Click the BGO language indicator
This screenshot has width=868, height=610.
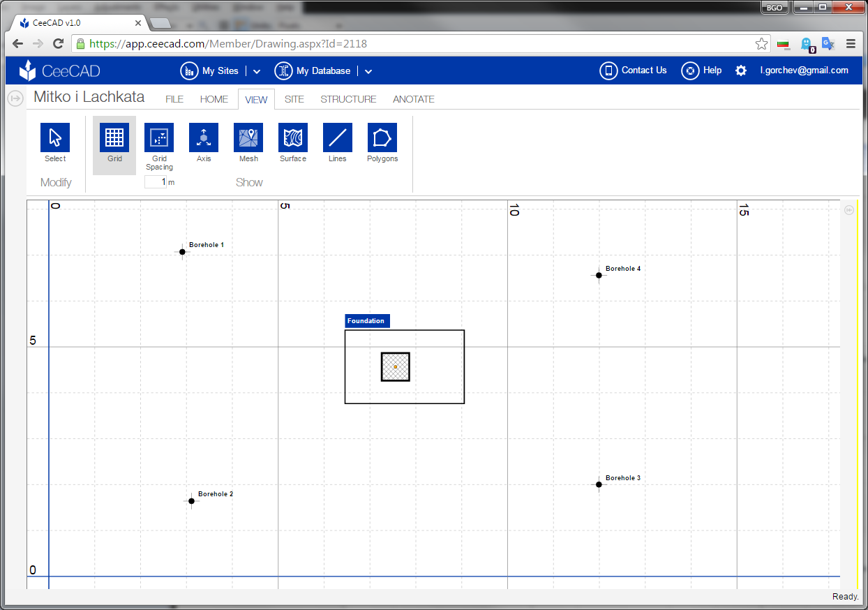775,7
